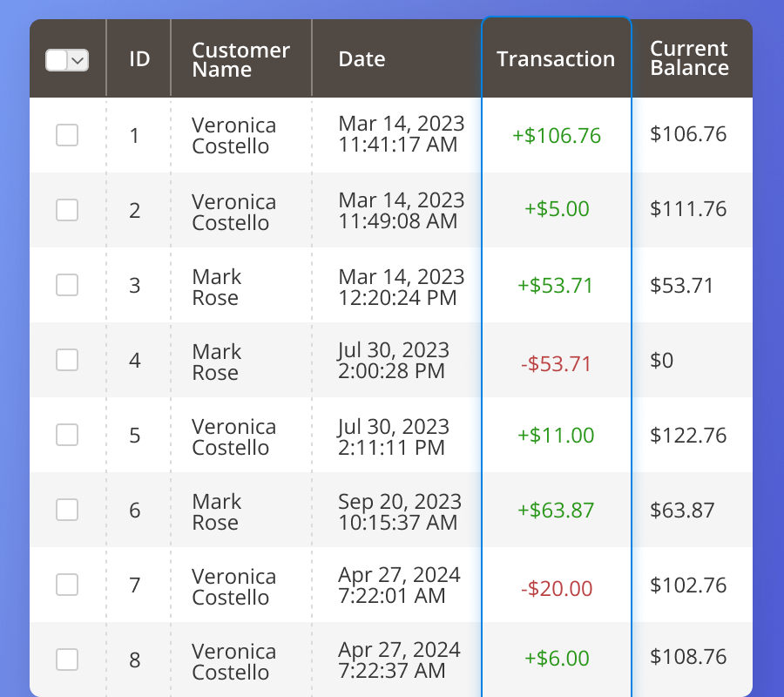Click the $122.76 current balance cell
This screenshot has height=697, width=784.
point(688,436)
